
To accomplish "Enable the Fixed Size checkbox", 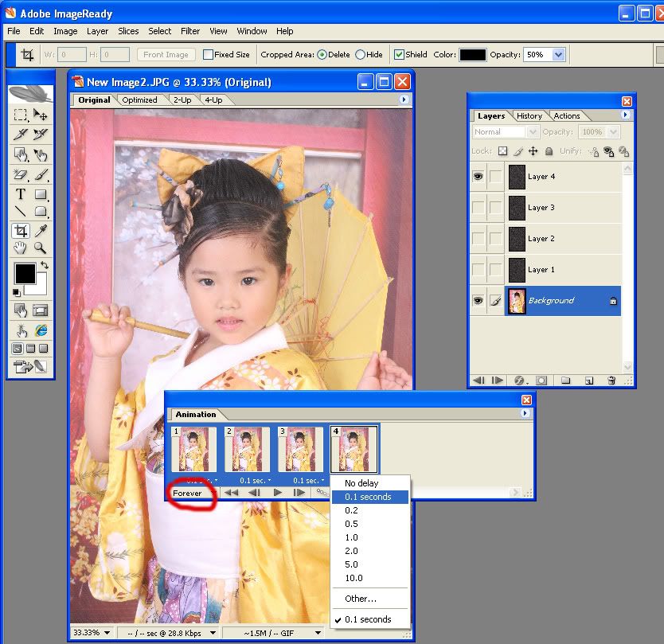I will (x=208, y=55).
